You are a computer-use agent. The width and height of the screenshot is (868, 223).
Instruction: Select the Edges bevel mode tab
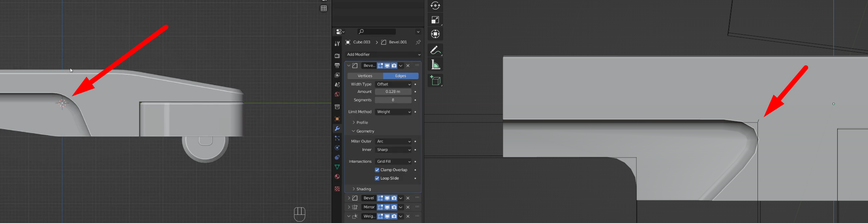coord(401,76)
